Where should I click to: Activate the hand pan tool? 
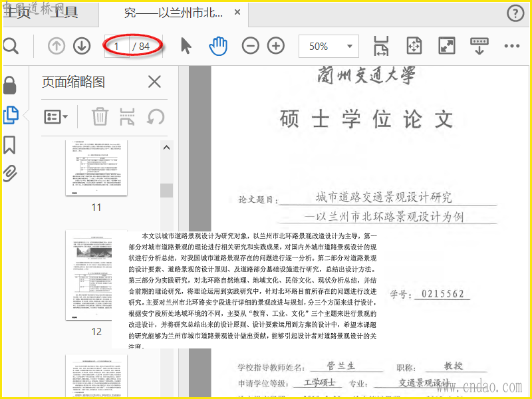[x=218, y=46]
